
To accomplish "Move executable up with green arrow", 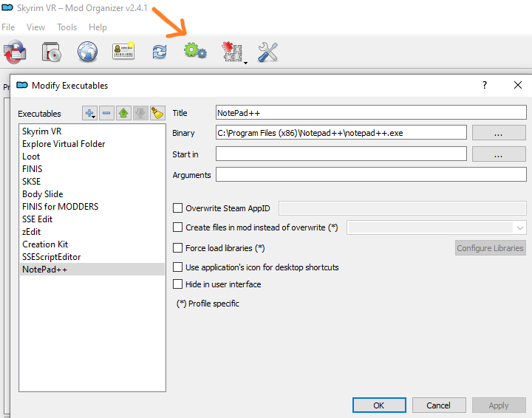I will [123, 113].
